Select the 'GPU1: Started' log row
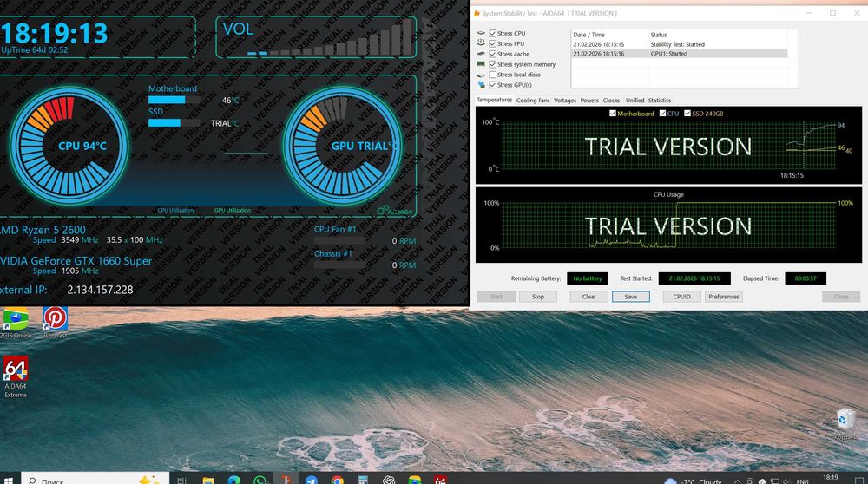868x484 pixels. [680, 54]
